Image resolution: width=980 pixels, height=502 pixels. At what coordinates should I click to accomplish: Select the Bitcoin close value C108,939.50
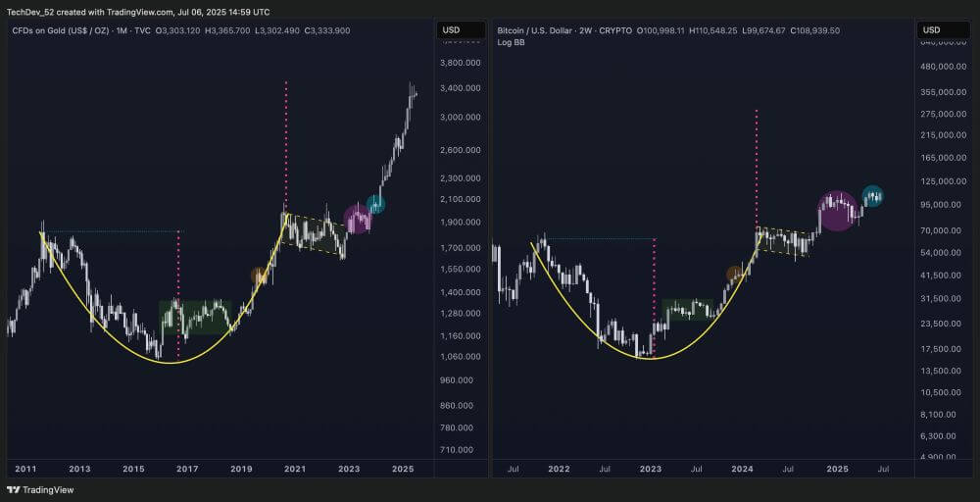point(814,30)
